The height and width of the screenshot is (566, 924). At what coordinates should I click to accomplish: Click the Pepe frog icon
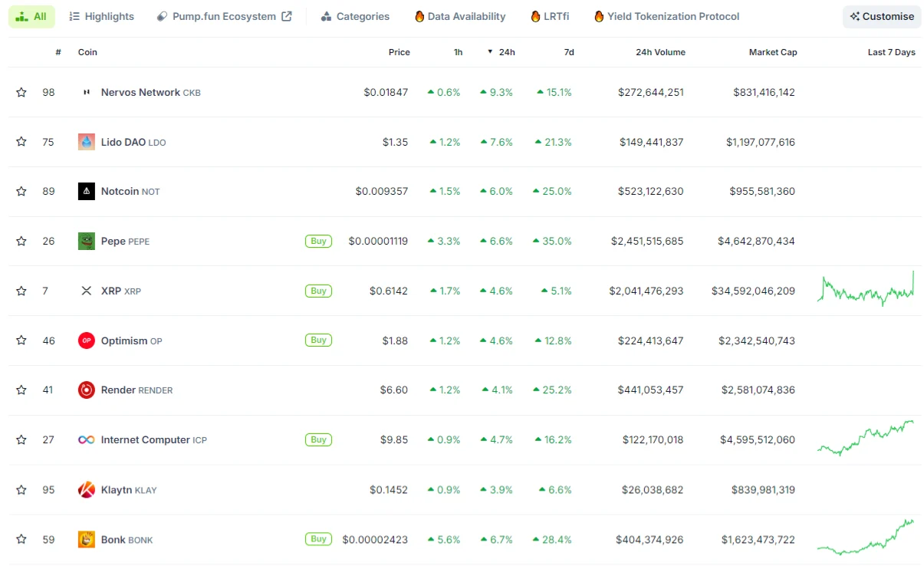click(x=87, y=242)
